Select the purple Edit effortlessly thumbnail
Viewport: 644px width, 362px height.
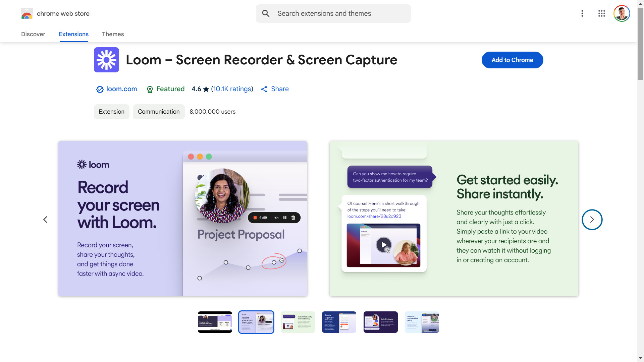coord(381,322)
